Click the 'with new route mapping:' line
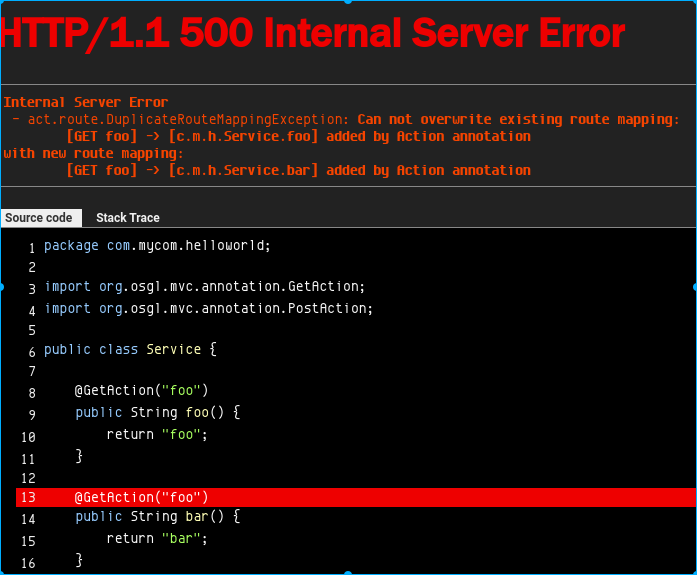 point(93,154)
